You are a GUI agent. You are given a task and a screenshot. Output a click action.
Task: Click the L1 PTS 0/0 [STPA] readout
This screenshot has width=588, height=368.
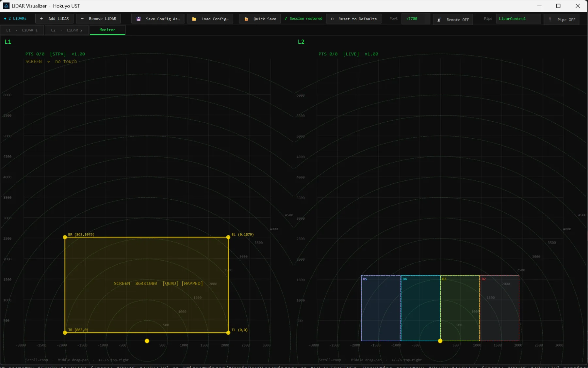point(55,54)
